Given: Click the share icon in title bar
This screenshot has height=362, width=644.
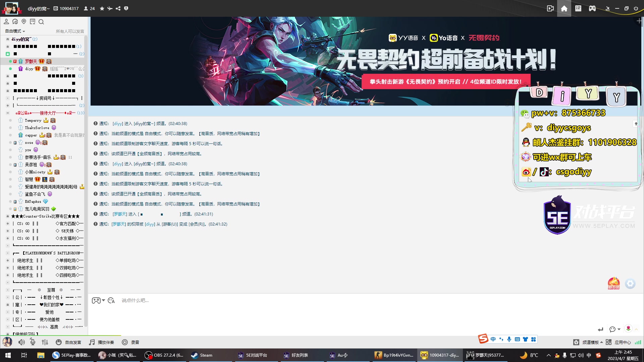Looking at the screenshot, I should click(118, 8).
